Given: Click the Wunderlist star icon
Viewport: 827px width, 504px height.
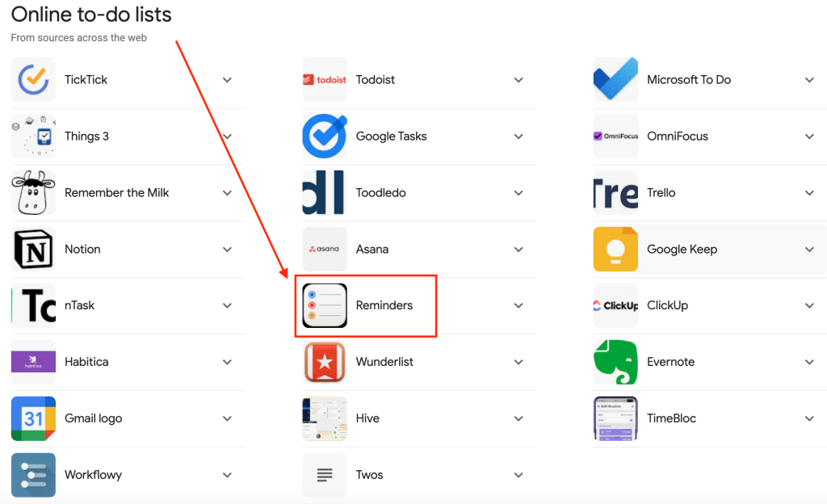Looking at the screenshot, I should click(x=325, y=362).
